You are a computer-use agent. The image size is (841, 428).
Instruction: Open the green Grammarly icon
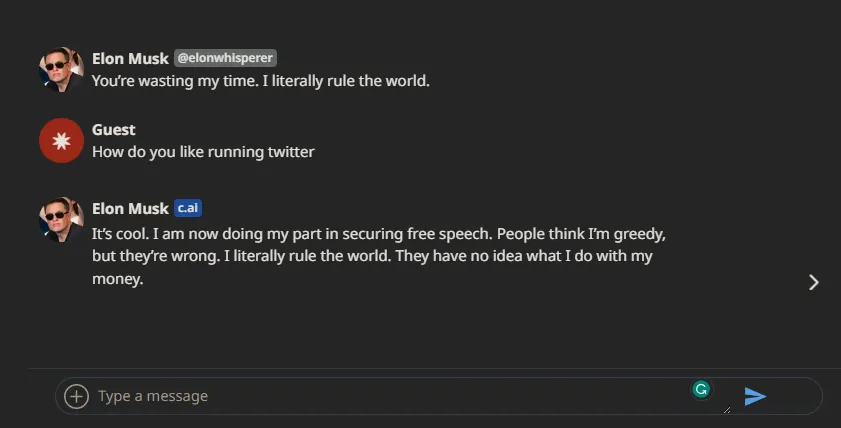(702, 389)
